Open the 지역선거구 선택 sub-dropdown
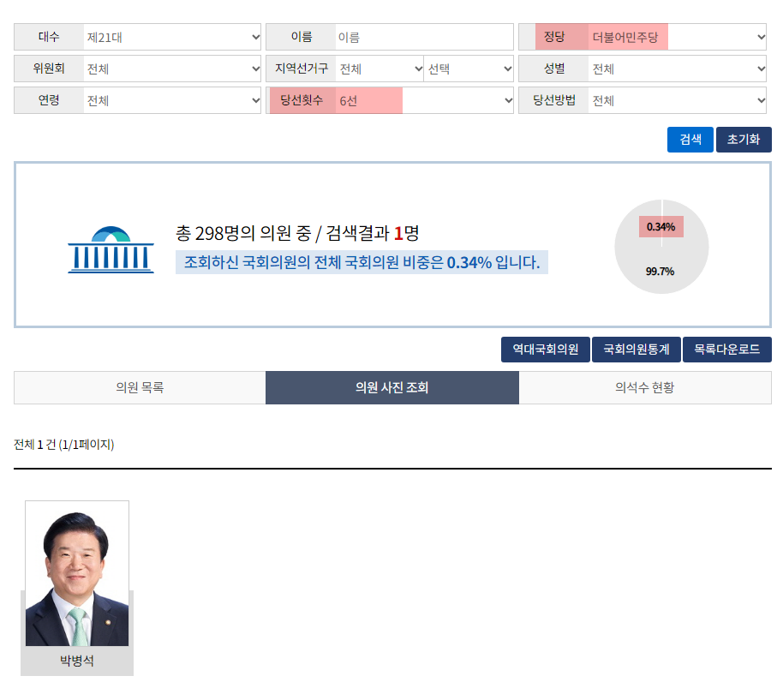This screenshot has width=783, height=700. (469, 69)
